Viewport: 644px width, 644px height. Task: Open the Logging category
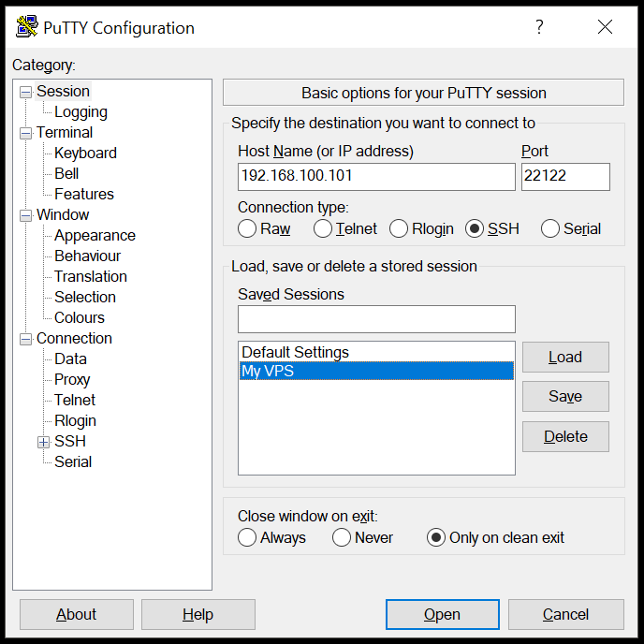click(80, 111)
